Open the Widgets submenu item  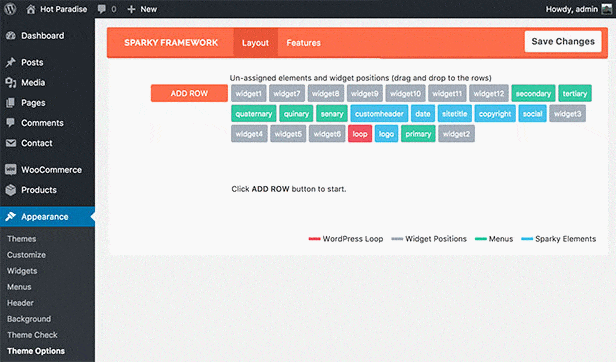(22, 271)
